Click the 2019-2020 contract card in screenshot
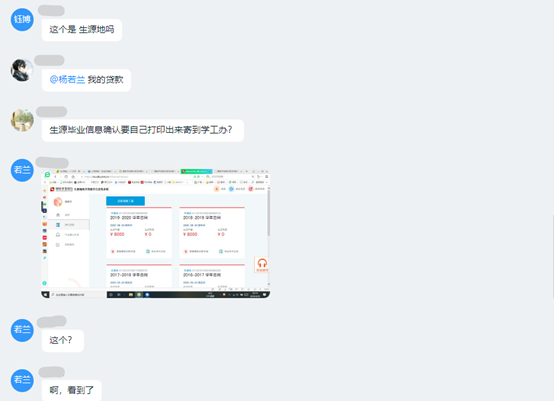This screenshot has width=554, height=401. click(139, 232)
